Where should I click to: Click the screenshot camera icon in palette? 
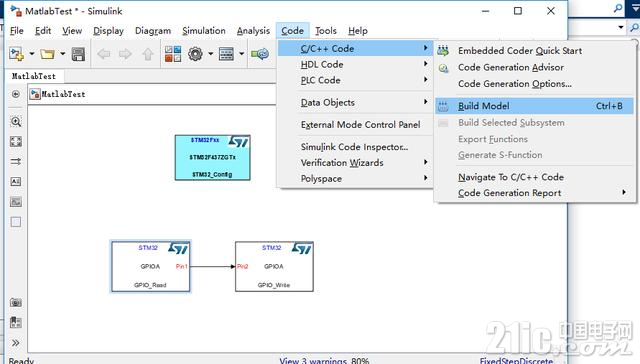[x=16, y=302]
